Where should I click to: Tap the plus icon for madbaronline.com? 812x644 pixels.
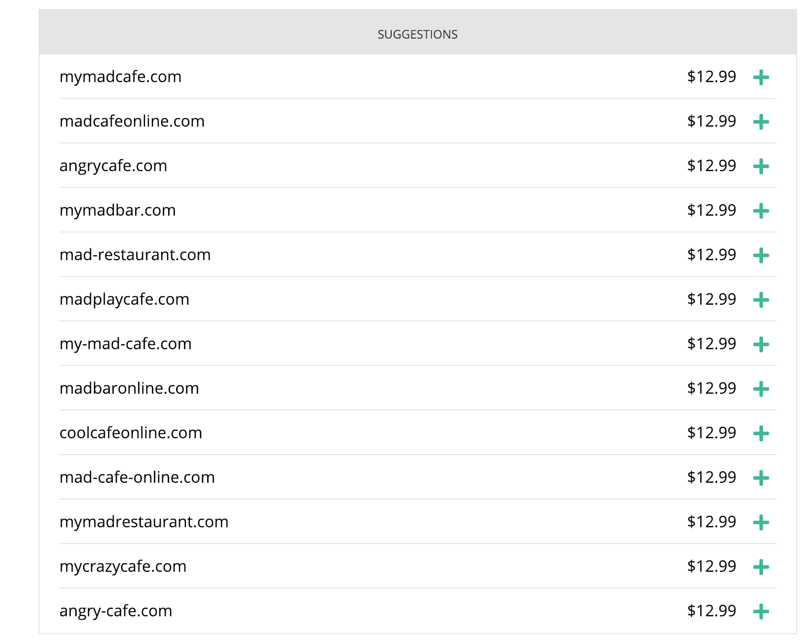point(761,389)
